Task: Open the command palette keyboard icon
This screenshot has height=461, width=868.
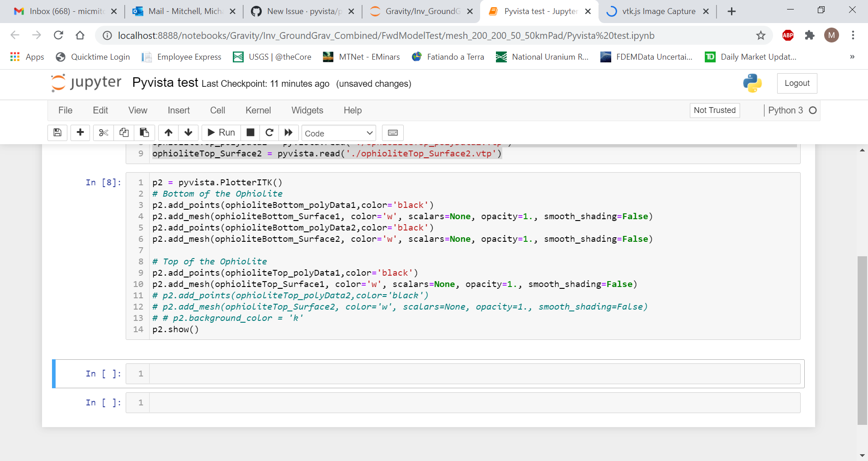Action: click(393, 132)
